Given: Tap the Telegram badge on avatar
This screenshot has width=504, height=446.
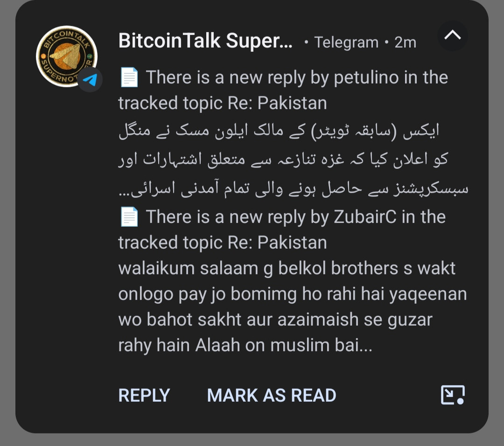Looking at the screenshot, I should [90, 79].
